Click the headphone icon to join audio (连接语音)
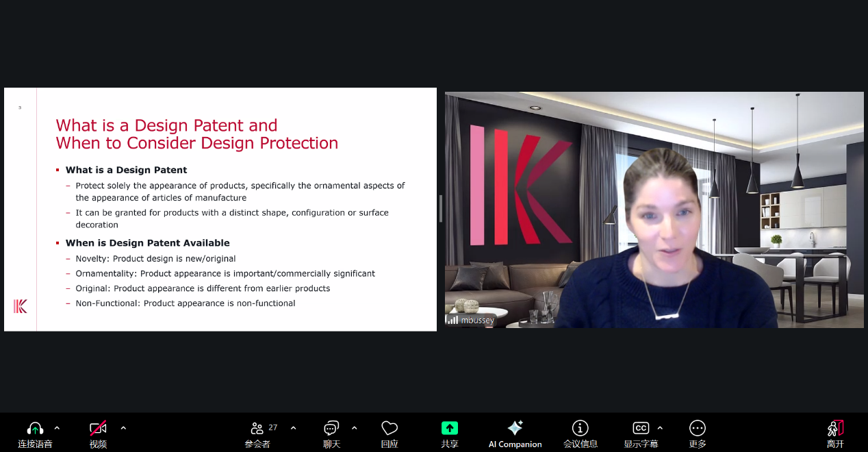This screenshot has height=452, width=868. pyautogui.click(x=35, y=429)
